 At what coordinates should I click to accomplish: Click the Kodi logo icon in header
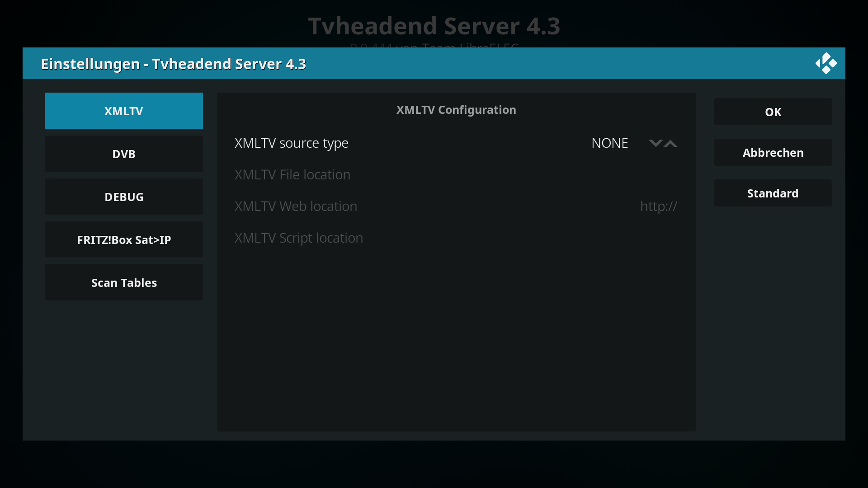[x=826, y=63]
